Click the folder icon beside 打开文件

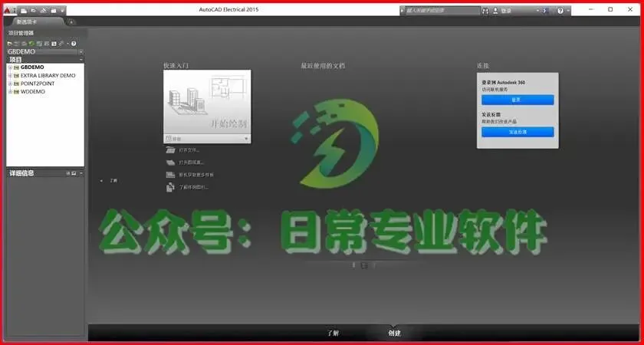[170, 150]
